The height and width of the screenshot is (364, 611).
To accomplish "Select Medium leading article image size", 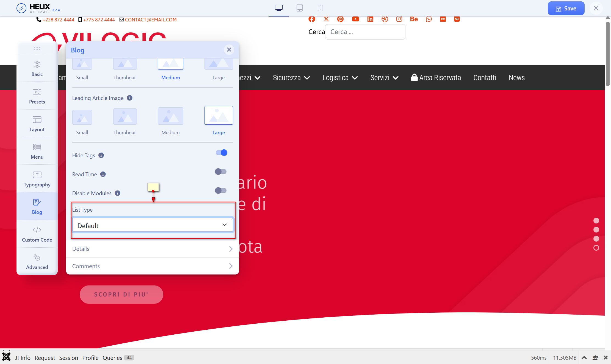I will coord(170,116).
